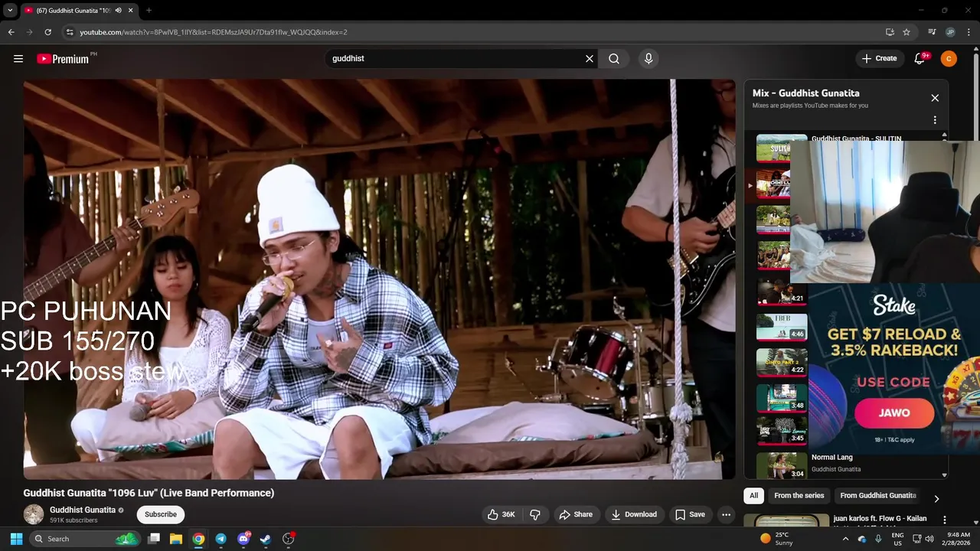This screenshot has height=551, width=980.
Task: Close the Mix playlist panel
Action: [x=935, y=98]
